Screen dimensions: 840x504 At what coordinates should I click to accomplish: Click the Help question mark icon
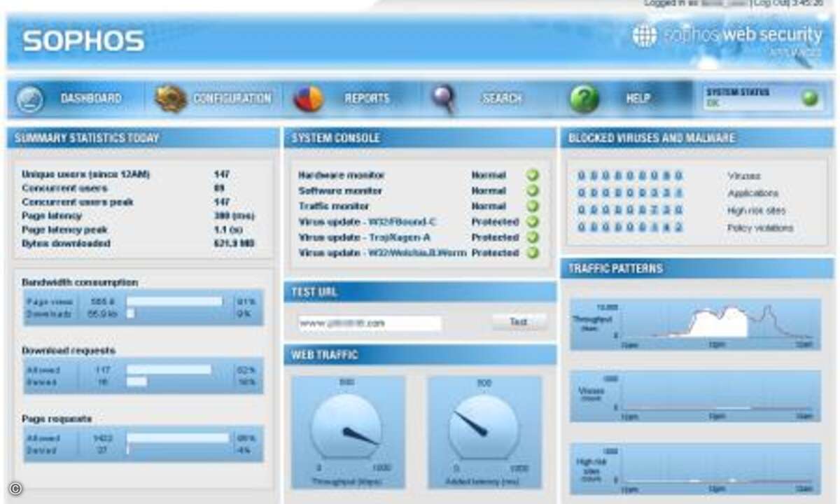[x=584, y=99]
